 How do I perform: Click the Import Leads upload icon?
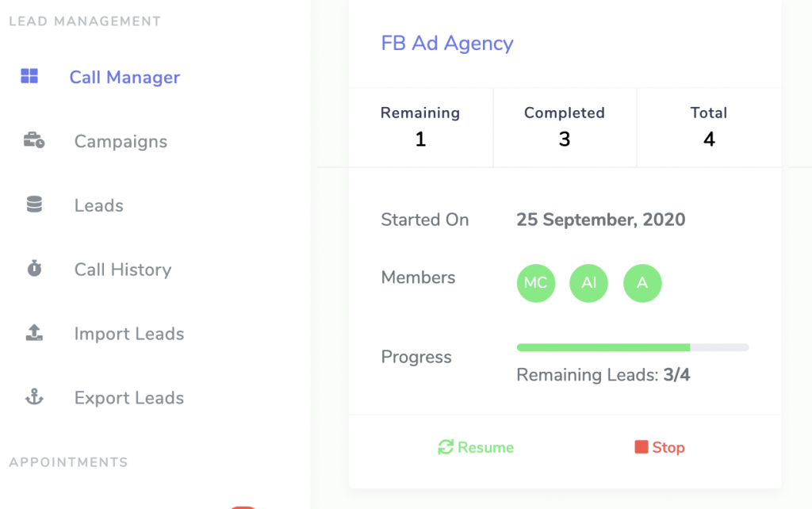click(x=35, y=333)
